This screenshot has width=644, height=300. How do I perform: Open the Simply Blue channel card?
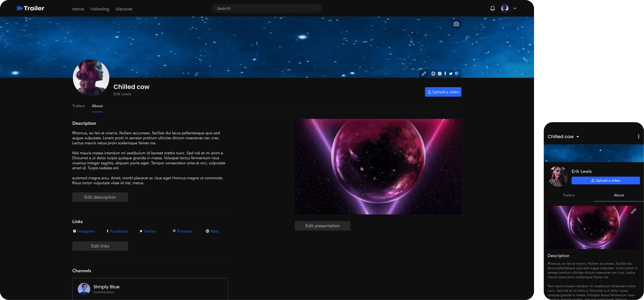coord(150,289)
